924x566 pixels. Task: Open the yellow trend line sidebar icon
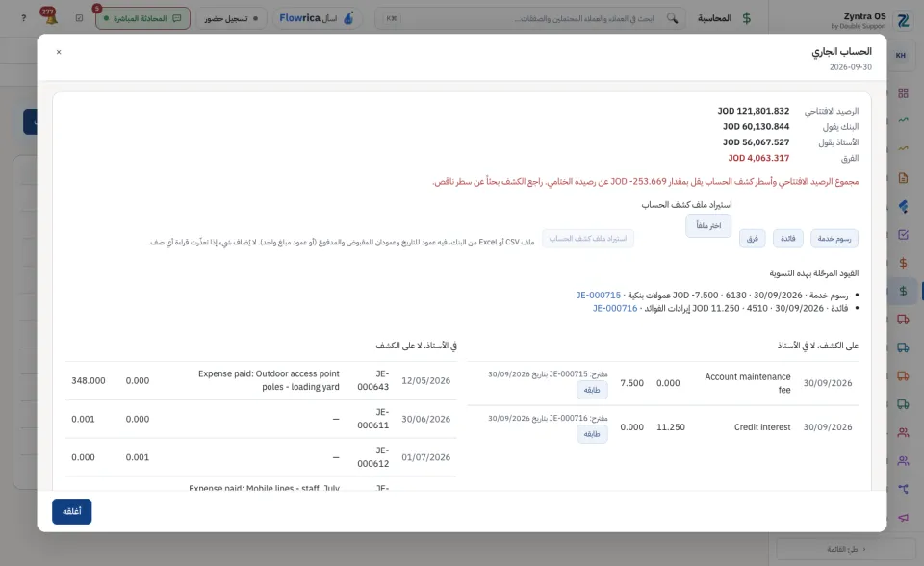[903, 149]
